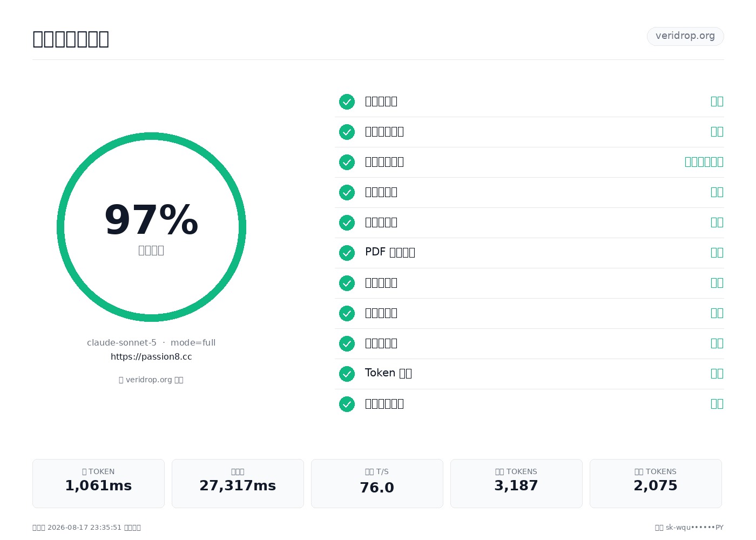
Task: Select the 76.0 T/S stat card
Action: click(x=377, y=483)
